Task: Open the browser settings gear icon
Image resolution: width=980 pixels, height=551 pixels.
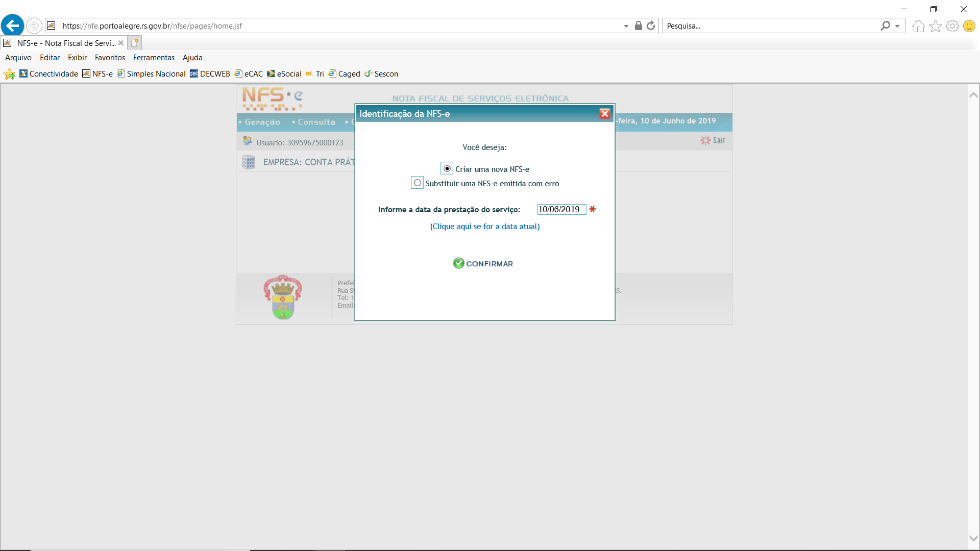Action: 952,26
